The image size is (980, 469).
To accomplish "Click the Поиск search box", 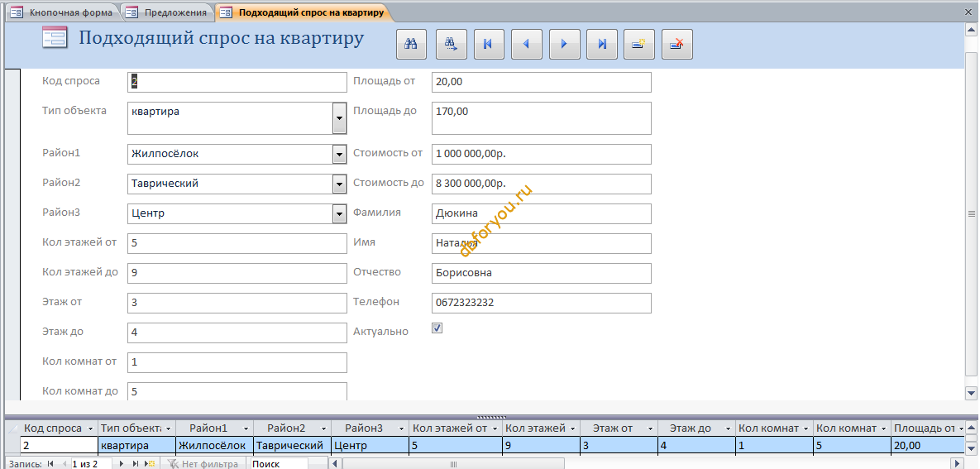I will (x=278, y=464).
